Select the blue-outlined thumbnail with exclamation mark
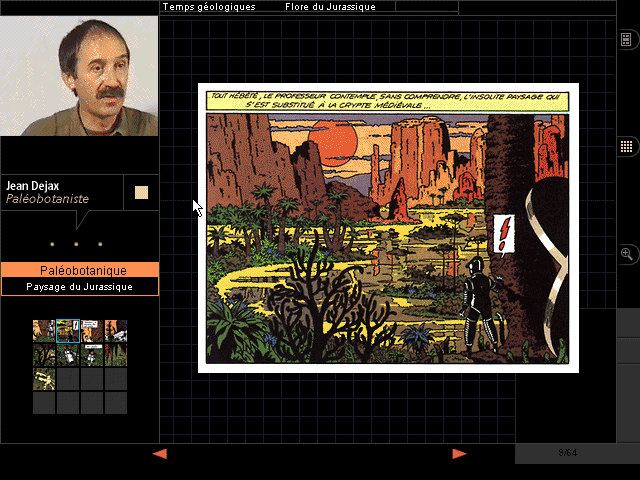This screenshot has height=480, width=640. (x=68, y=331)
